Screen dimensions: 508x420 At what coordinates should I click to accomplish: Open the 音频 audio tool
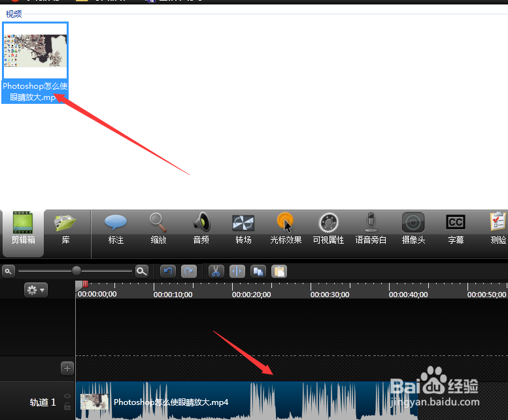[201, 228]
